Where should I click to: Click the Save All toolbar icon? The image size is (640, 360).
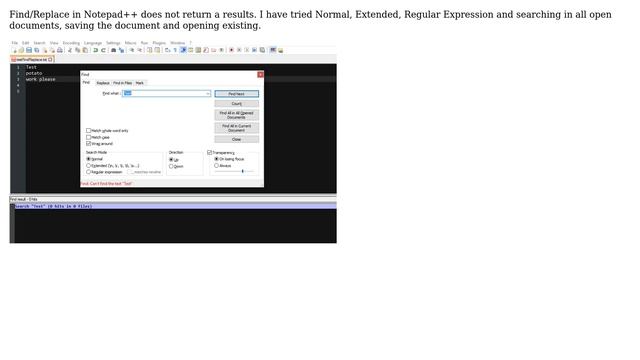(36, 50)
